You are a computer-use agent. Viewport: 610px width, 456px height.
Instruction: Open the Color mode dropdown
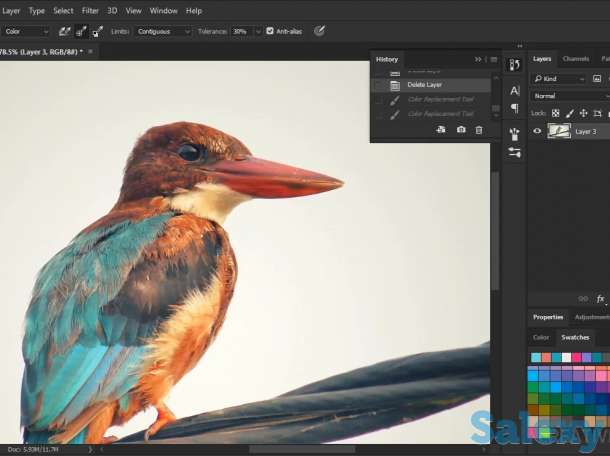(25, 32)
